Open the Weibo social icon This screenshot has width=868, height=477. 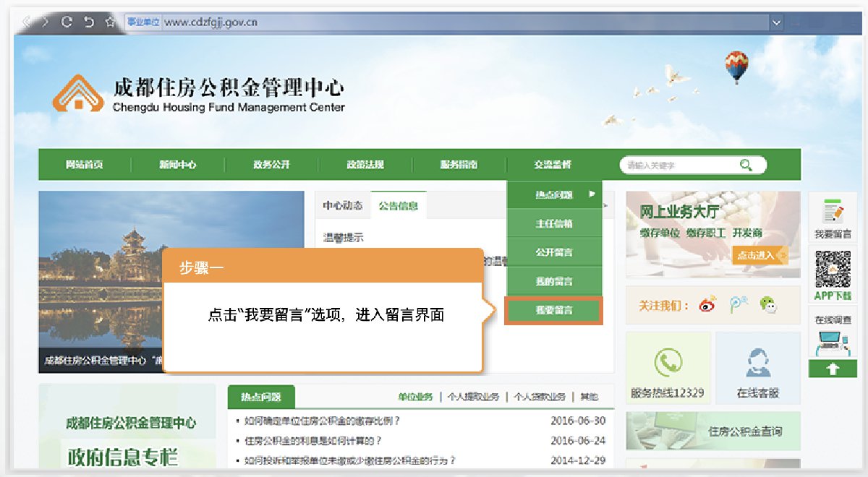click(x=707, y=305)
